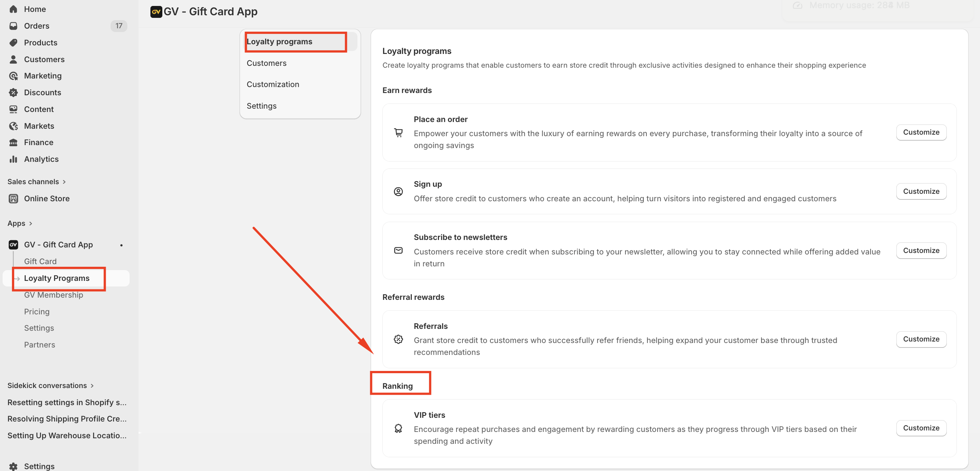Open the Customization tab in app menu
980x471 pixels.
pos(273,84)
